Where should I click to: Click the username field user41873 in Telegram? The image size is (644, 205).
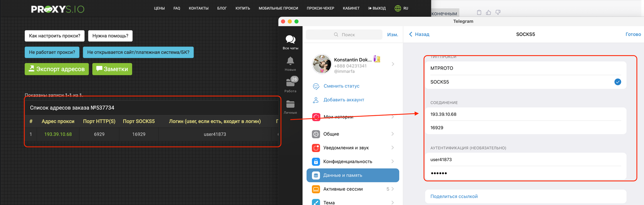point(525,160)
